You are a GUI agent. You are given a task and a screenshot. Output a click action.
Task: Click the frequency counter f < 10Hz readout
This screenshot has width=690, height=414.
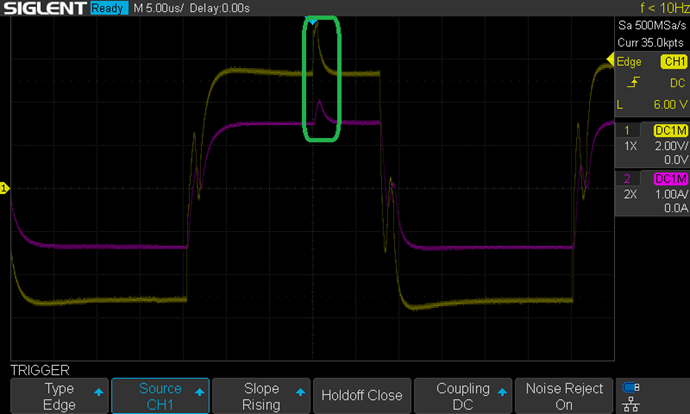664,8
